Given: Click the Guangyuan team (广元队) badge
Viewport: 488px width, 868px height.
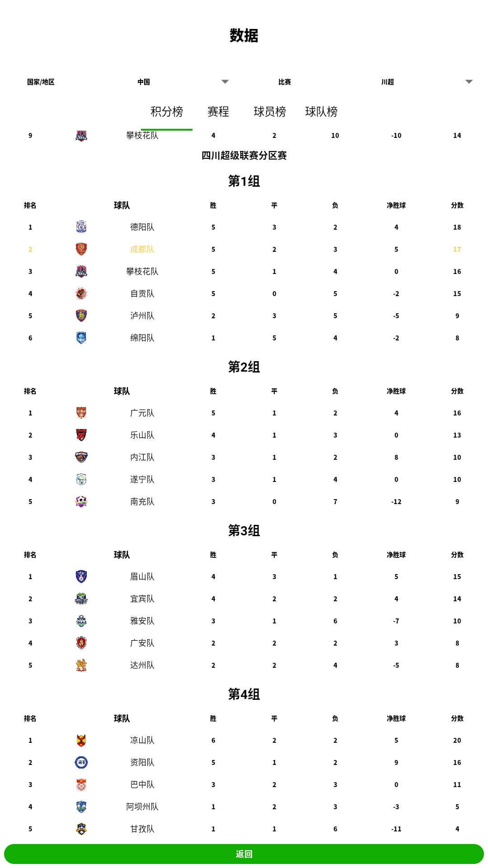Looking at the screenshot, I should [81, 413].
